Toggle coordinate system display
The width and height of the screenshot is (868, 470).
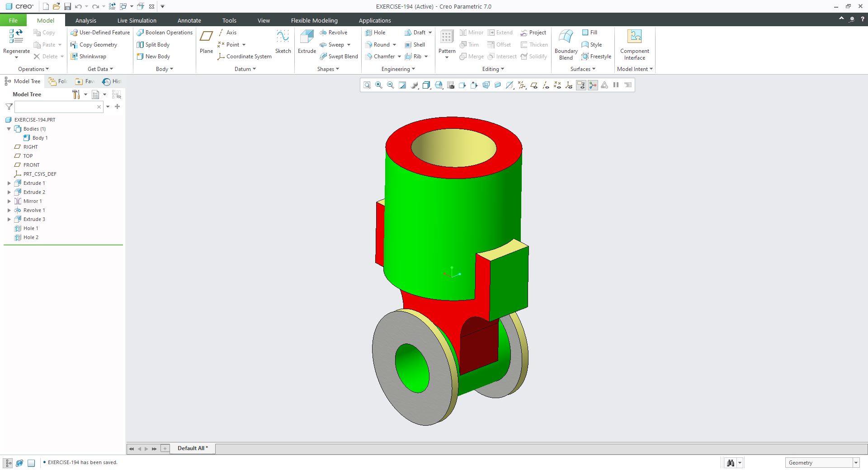(x=569, y=85)
